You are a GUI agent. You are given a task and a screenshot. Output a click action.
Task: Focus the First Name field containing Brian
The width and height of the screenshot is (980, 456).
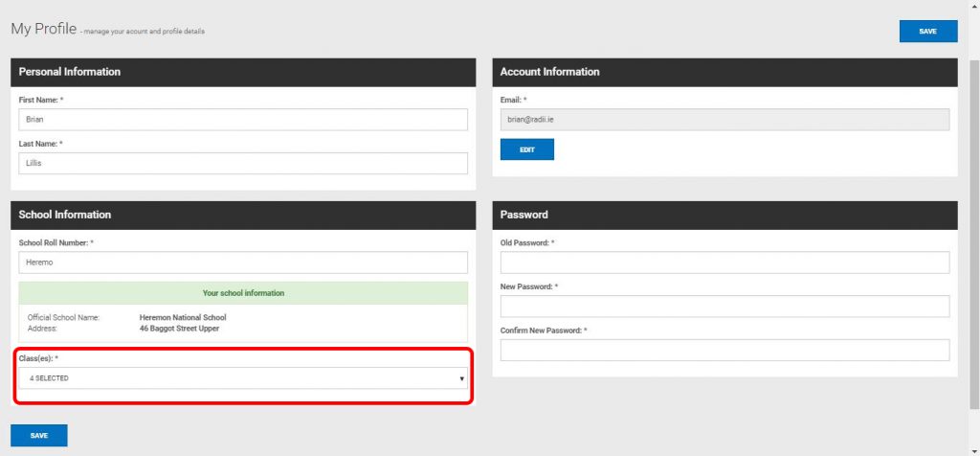[x=243, y=119]
